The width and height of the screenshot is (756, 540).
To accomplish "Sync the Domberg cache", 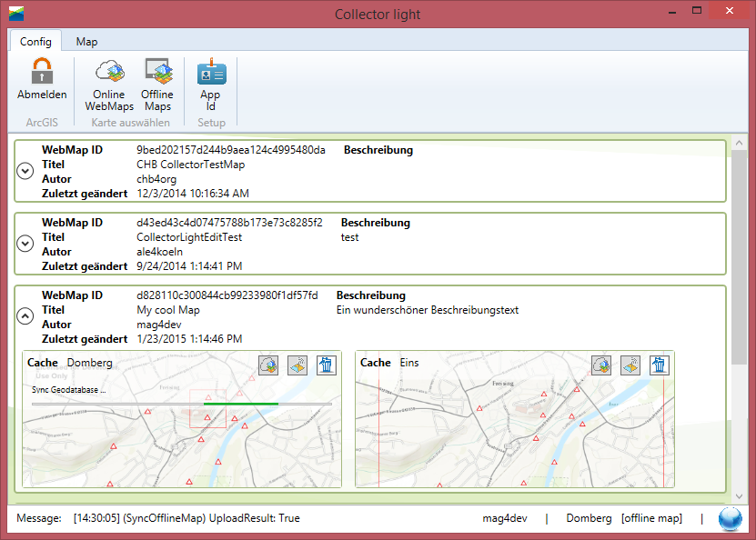I will click(297, 365).
